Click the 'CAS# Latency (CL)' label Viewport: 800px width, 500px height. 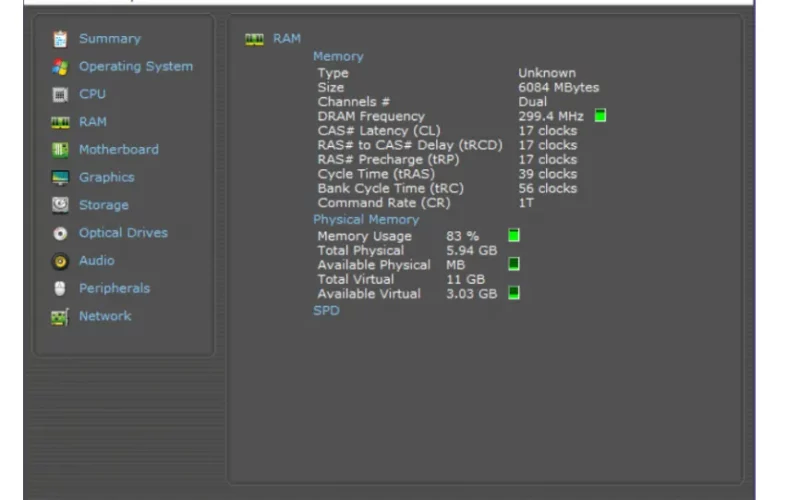pos(379,131)
